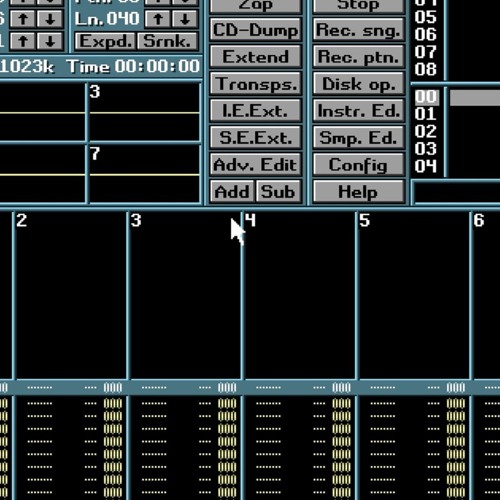Click the Srnk. pattern shrink button

167,41
